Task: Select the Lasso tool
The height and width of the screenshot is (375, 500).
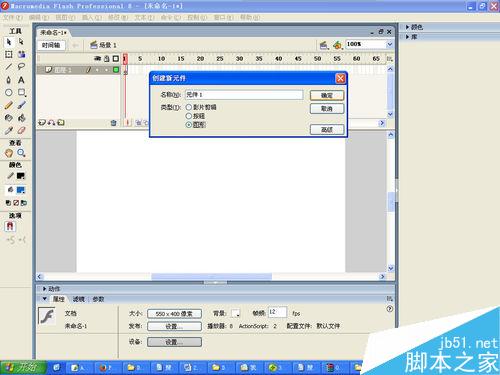Action: click(21, 67)
